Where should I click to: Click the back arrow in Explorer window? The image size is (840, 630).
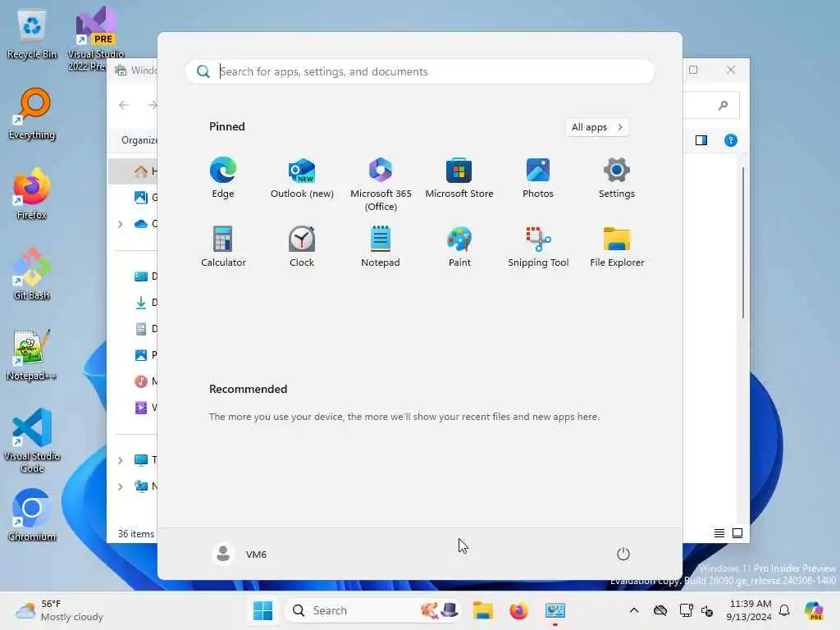tap(124, 105)
